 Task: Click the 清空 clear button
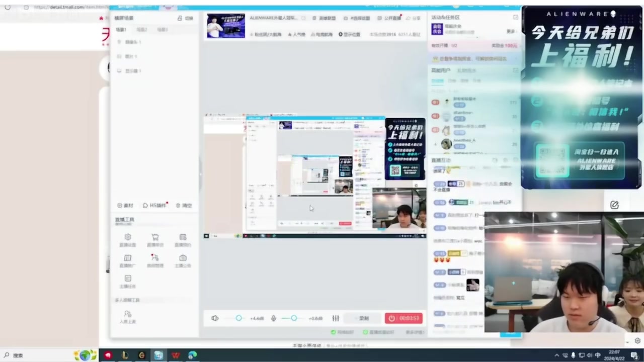click(184, 206)
